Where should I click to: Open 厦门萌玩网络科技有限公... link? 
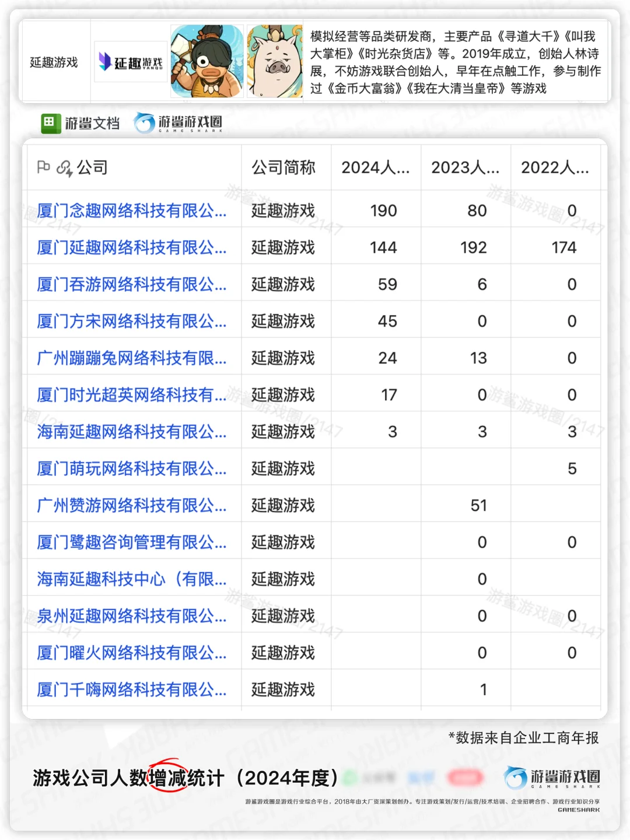[132, 468]
